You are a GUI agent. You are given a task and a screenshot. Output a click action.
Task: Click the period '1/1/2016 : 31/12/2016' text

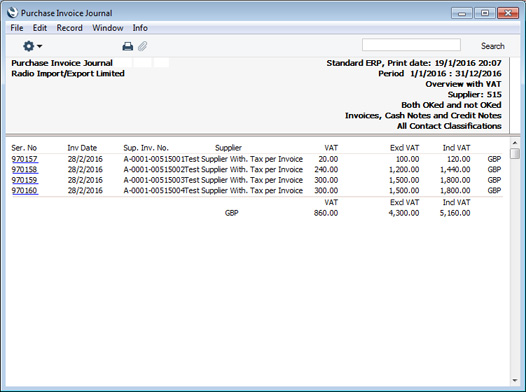pos(456,73)
